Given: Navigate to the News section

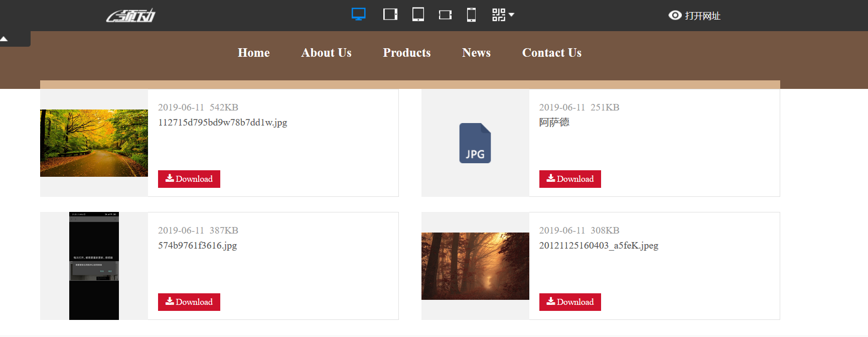Looking at the screenshot, I should (476, 53).
